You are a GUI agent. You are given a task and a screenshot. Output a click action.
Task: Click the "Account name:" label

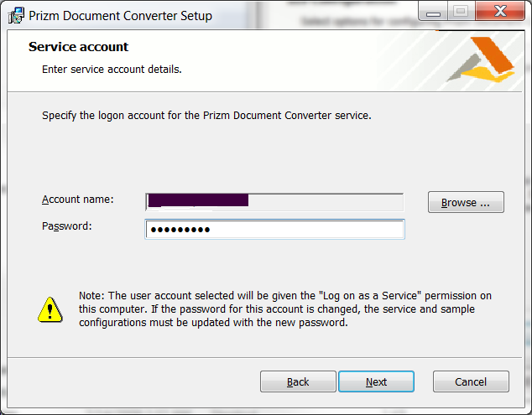[78, 200]
